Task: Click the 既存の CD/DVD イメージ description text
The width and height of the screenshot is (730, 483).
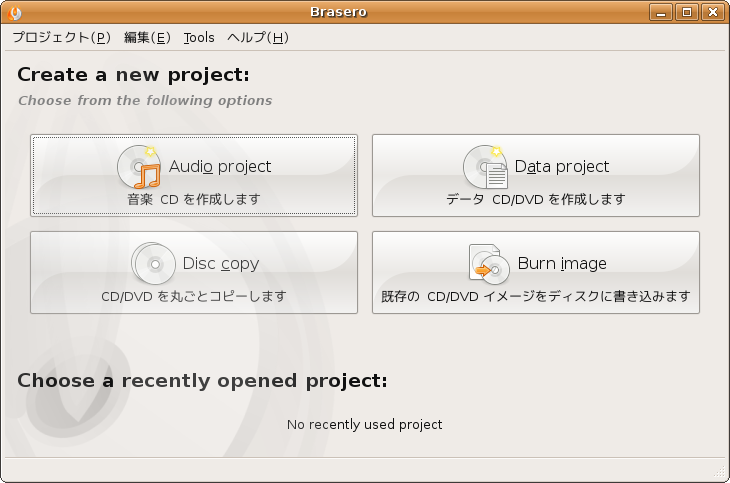Action: pyautogui.click(x=535, y=296)
